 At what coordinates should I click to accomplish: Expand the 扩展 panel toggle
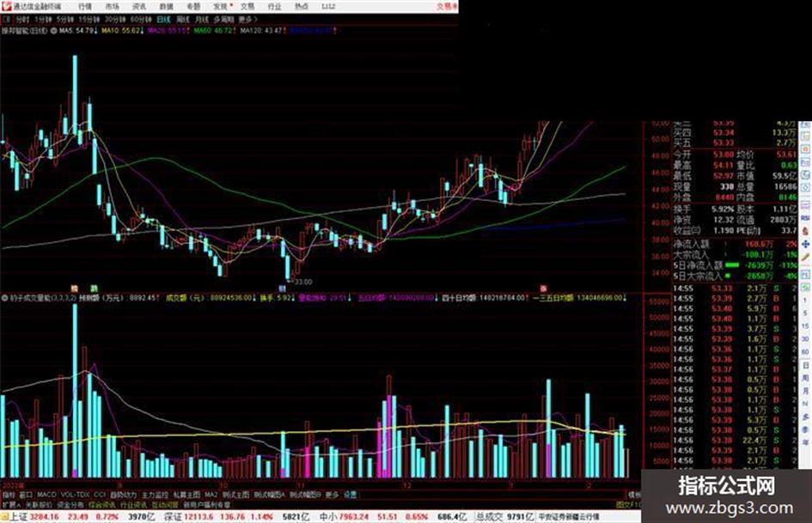tap(11, 504)
